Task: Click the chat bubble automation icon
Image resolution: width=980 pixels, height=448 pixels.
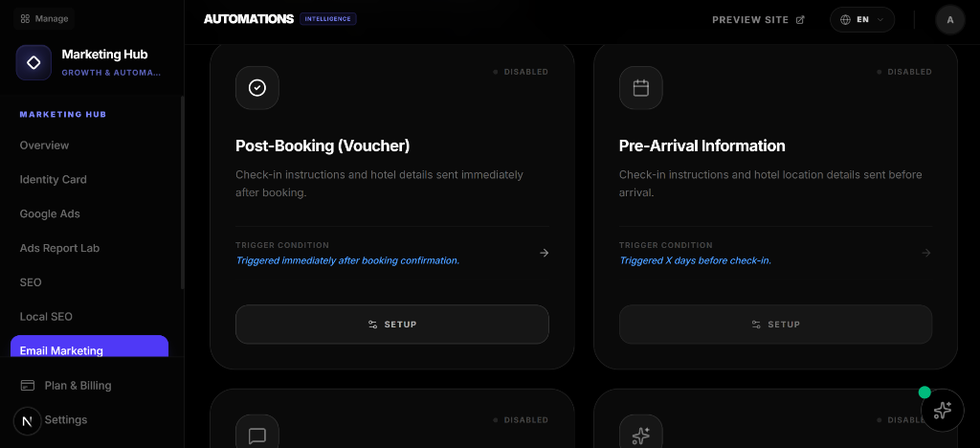Action: point(257,436)
